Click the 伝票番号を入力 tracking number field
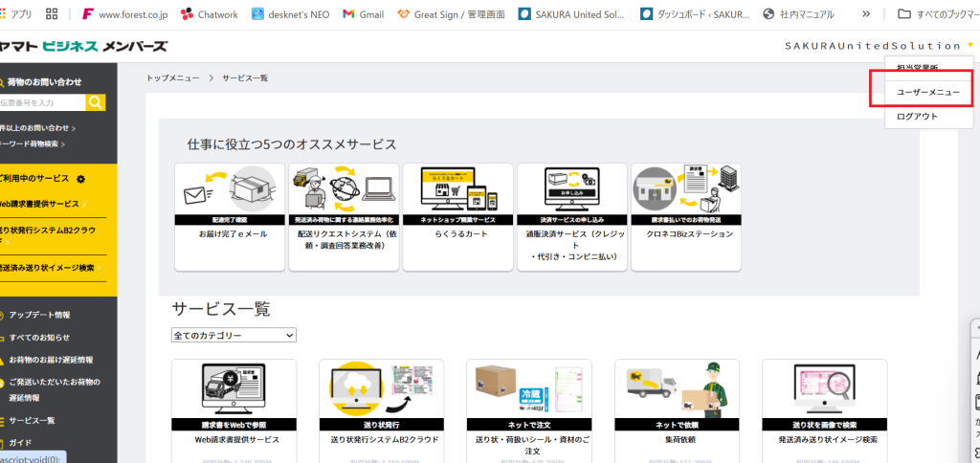 42,102
